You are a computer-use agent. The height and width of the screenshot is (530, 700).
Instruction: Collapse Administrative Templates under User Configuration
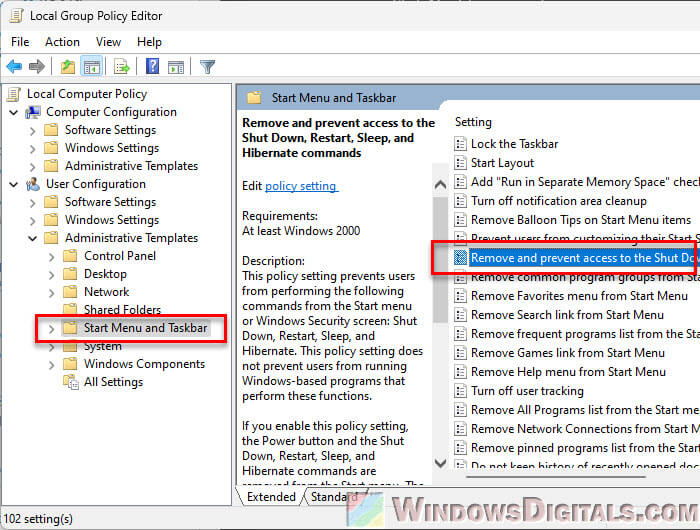[33, 238]
